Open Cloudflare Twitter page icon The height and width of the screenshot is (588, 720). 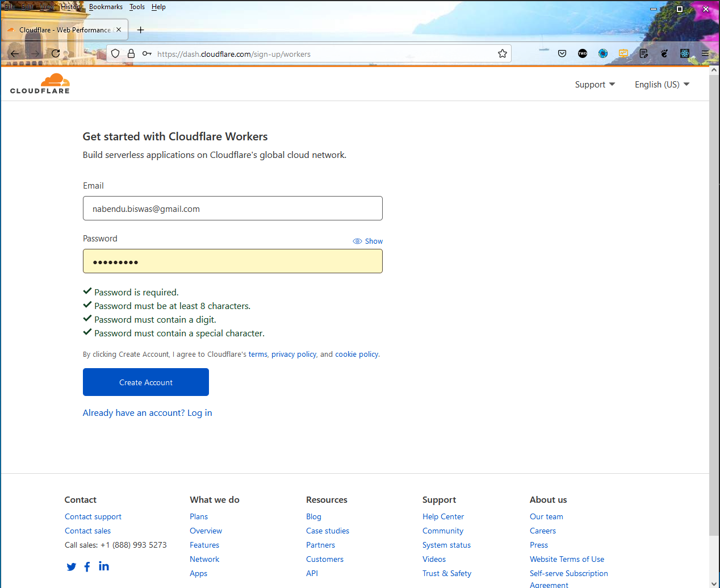tap(71, 566)
